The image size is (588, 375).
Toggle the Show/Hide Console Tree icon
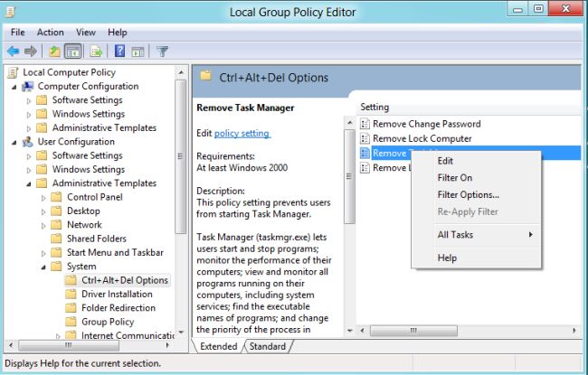point(72,52)
